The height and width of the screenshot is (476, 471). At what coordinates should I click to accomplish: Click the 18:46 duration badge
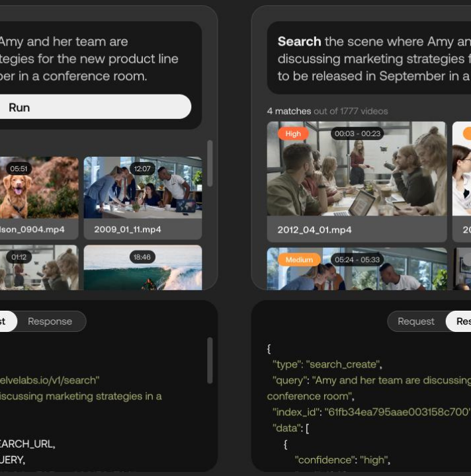pos(142,257)
